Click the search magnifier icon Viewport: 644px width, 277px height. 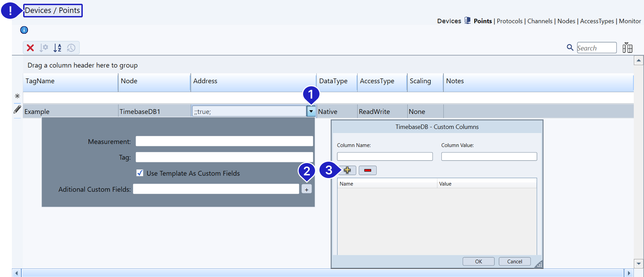pos(570,48)
